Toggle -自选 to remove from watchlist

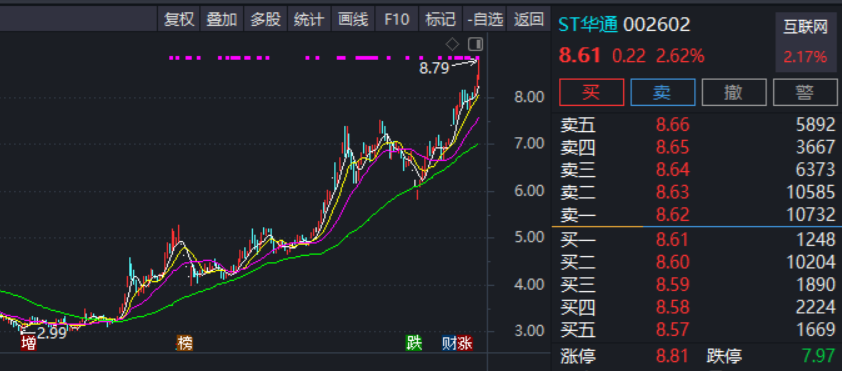pyautogui.click(x=484, y=20)
